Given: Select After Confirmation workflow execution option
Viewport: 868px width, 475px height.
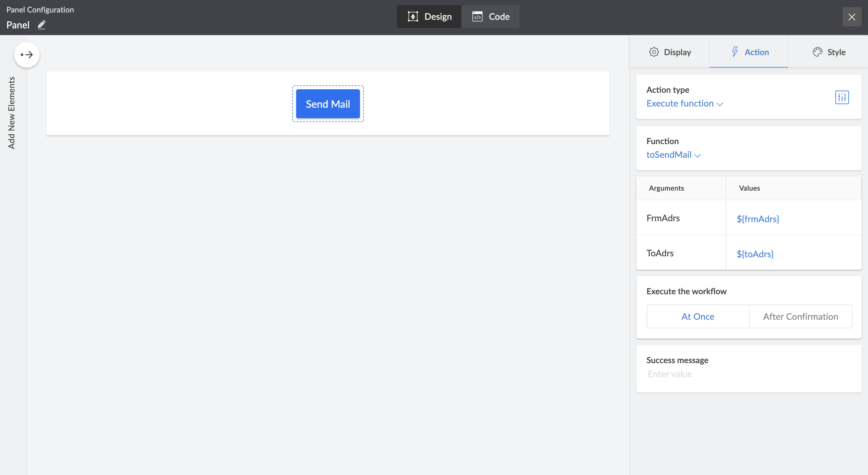Looking at the screenshot, I should 800,317.
